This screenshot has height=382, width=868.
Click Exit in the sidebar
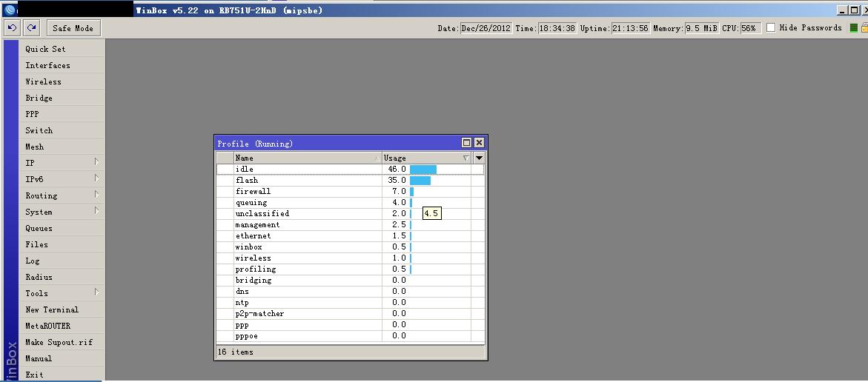(62, 375)
